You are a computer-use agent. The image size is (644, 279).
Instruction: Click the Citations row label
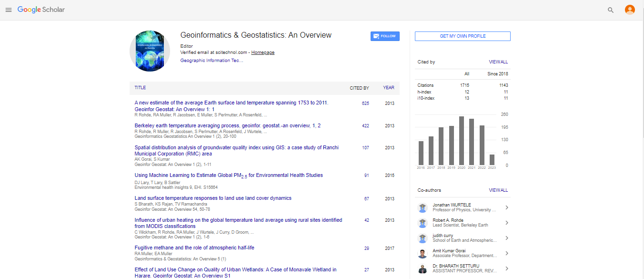426,85
